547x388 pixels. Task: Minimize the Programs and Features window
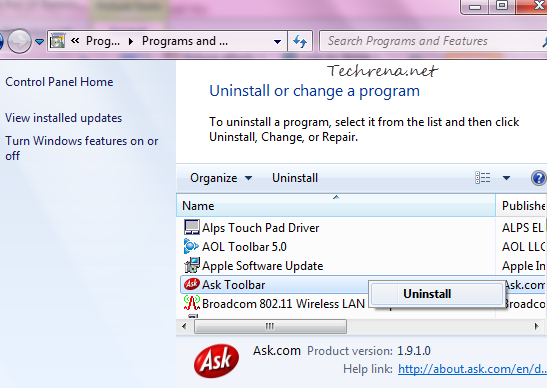(474, 6)
